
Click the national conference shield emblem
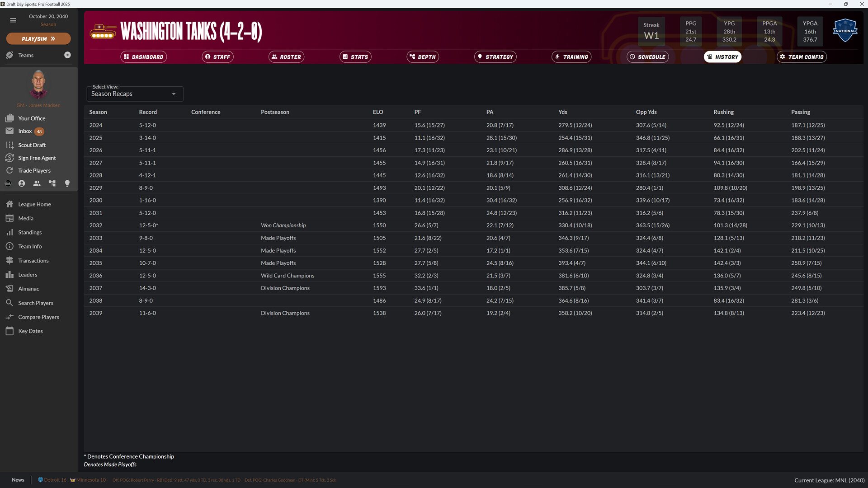tap(844, 30)
